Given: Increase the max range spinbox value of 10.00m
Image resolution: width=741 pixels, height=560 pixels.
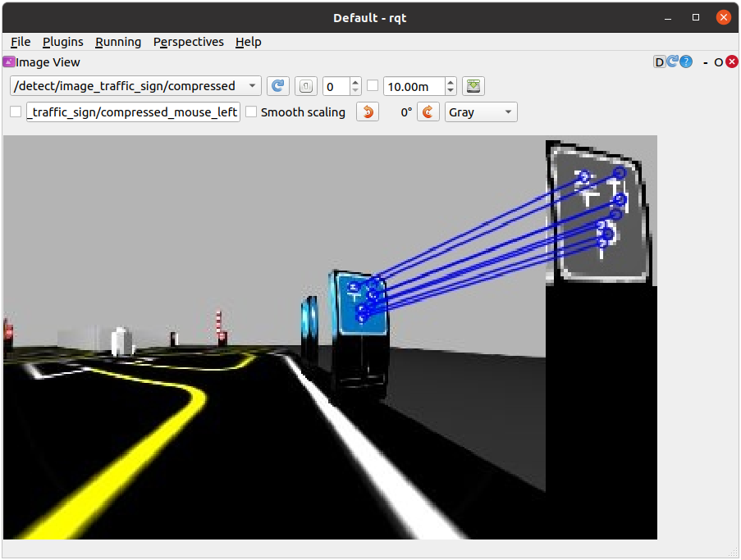Looking at the screenshot, I should (451, 82).
